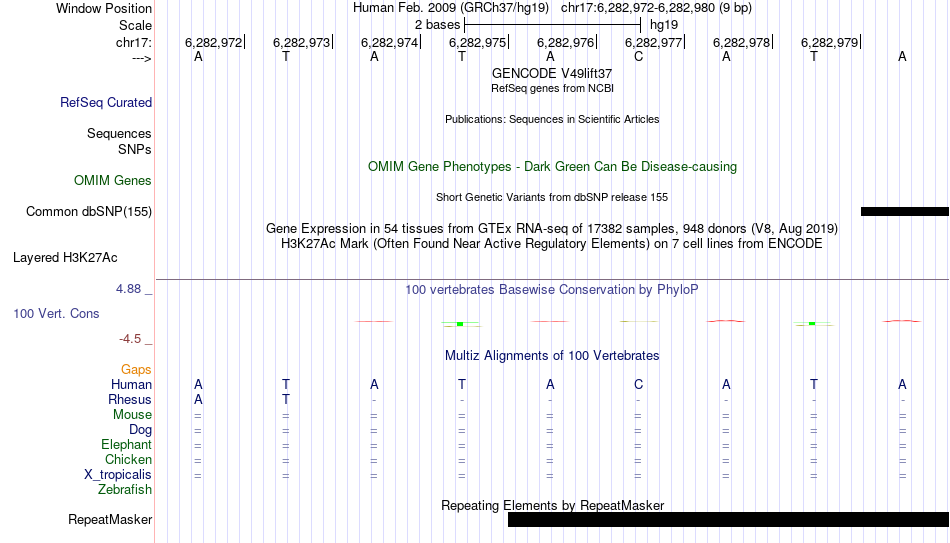Click the C base in the Human alignment row
This screenshot has width=950, height=543.
(x=638, y=384)
